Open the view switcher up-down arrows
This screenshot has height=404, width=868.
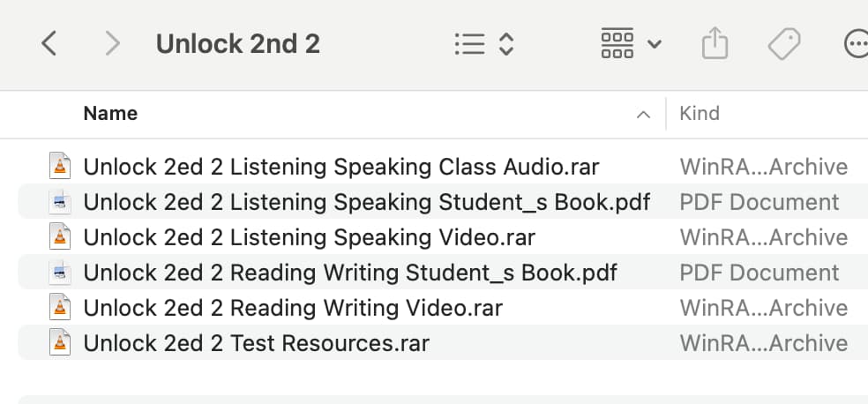pos(506,44)
